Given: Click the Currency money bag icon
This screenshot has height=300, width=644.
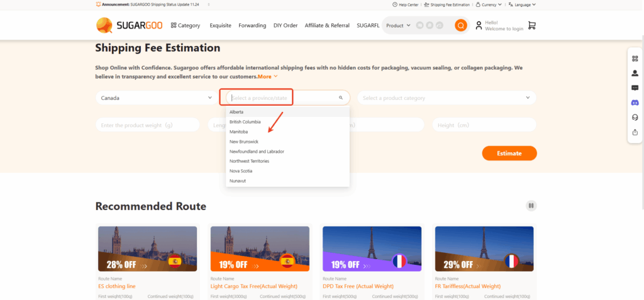Looking at the screenshot, I should tap(478, 4).
